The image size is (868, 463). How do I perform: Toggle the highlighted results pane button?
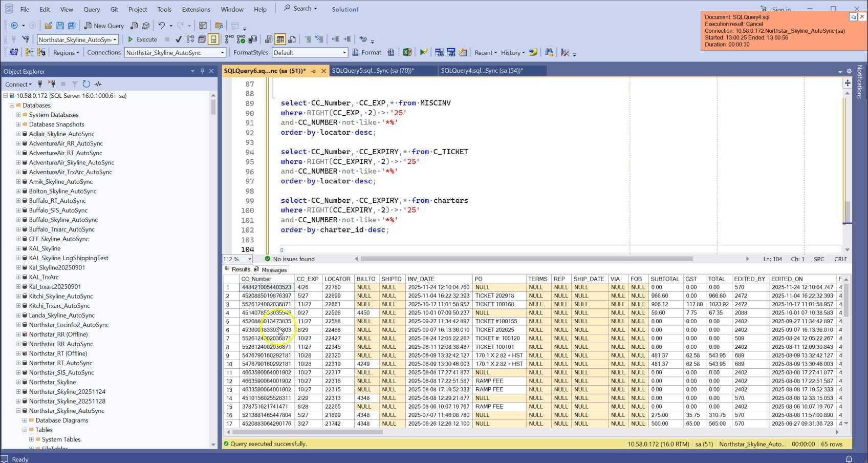[213, 39]
